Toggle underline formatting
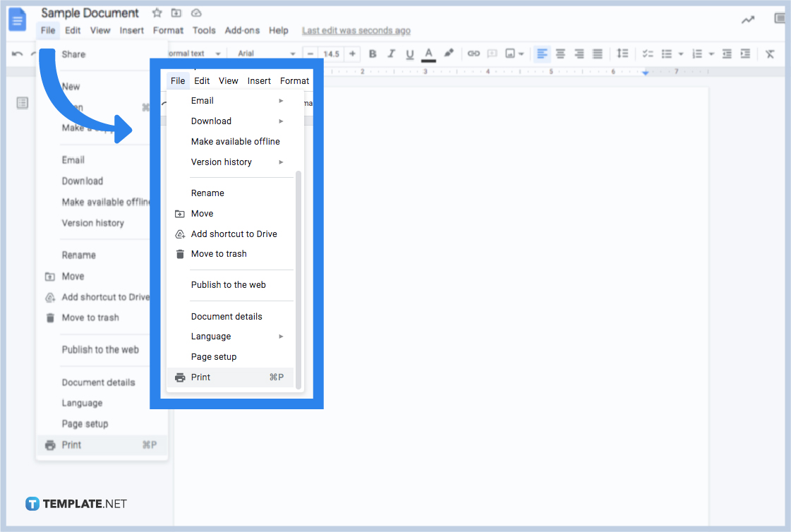The width and height of the screenshot is (791, 532). tap(410, 54)
